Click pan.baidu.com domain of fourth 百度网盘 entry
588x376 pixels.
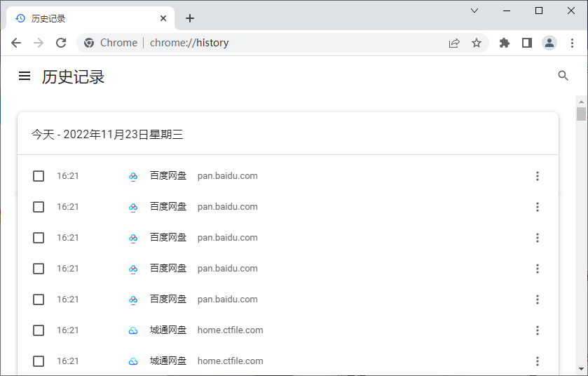pyautogui.click(x=228, y=269)
